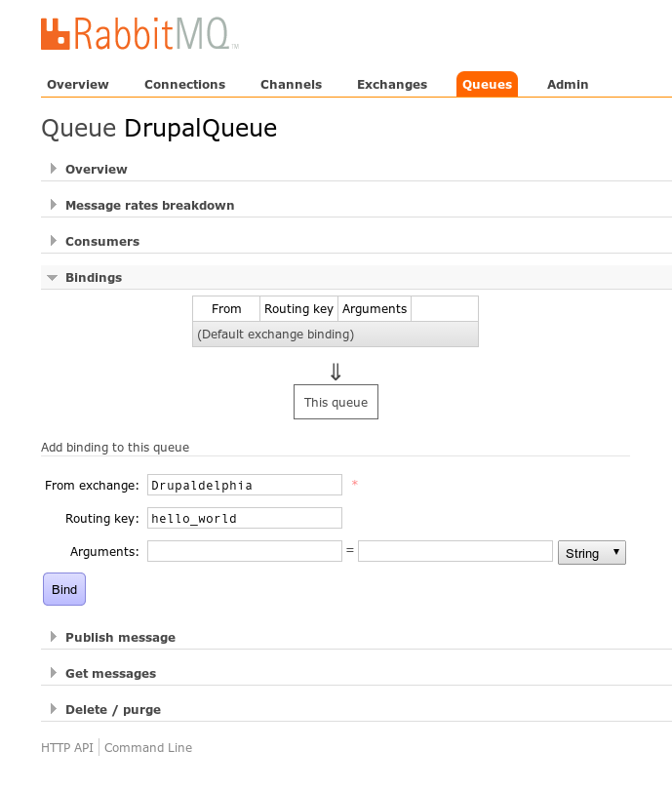Click the Arguments name input field
The image size is (672, 790).
[245, 551]
